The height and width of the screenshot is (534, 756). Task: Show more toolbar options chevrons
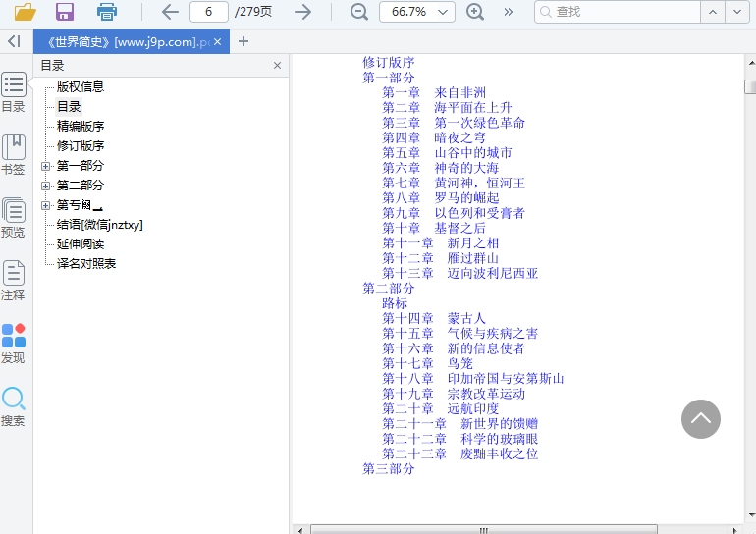[x=509, y=12]
